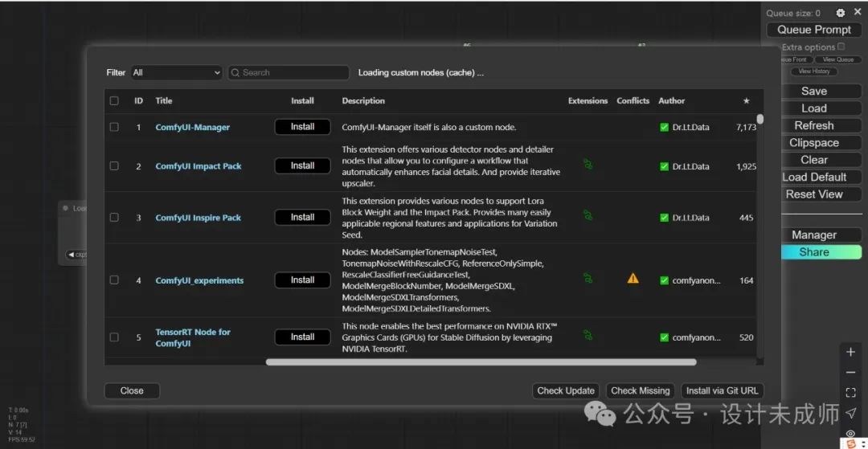
Task: Click extensions icon for TensorRT Node
Action: tap(588, 335)
